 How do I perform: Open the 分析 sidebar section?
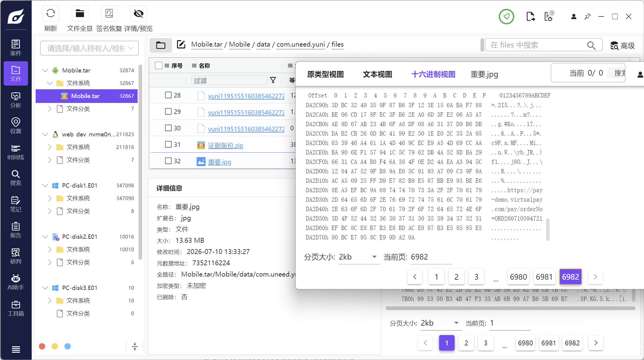pos(16,100)
